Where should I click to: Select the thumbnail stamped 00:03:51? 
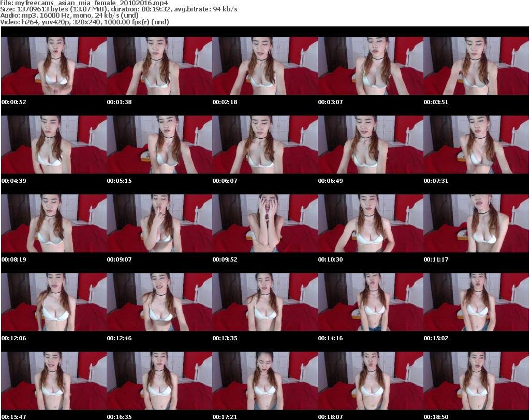point(476,66)
